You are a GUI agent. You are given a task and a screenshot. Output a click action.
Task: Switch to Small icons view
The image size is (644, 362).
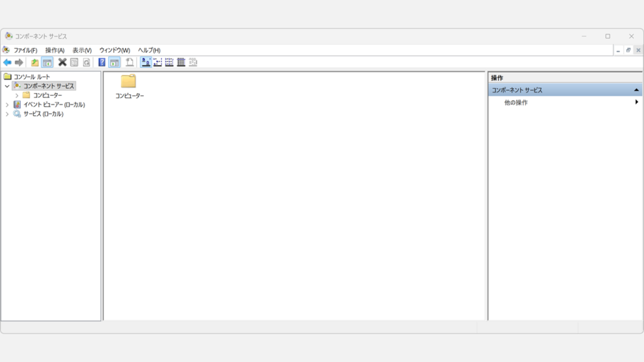click(x=157, y=62)
